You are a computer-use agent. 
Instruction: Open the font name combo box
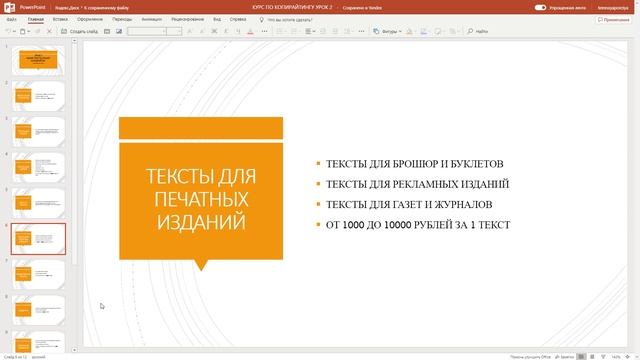pos(147,31)
